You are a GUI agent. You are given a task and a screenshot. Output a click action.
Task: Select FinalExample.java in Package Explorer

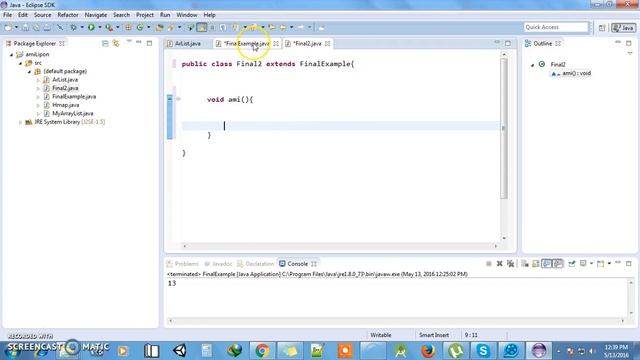tap(74, 97)
